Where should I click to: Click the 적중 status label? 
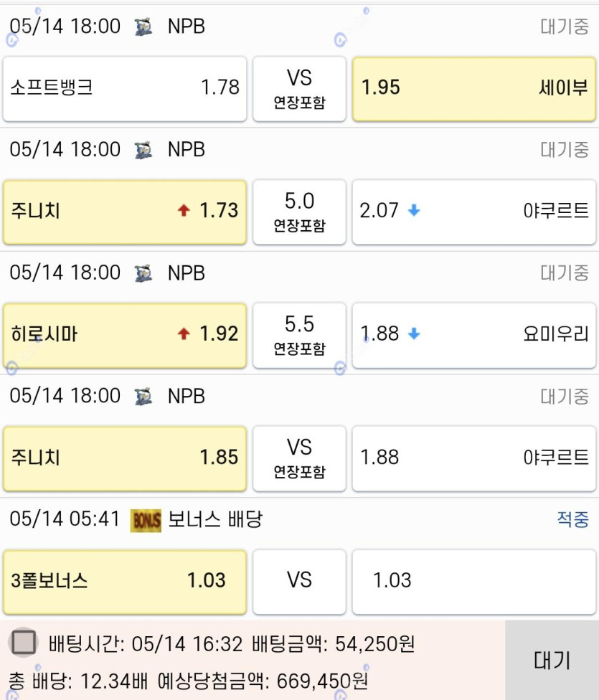[x=572, y=519]
